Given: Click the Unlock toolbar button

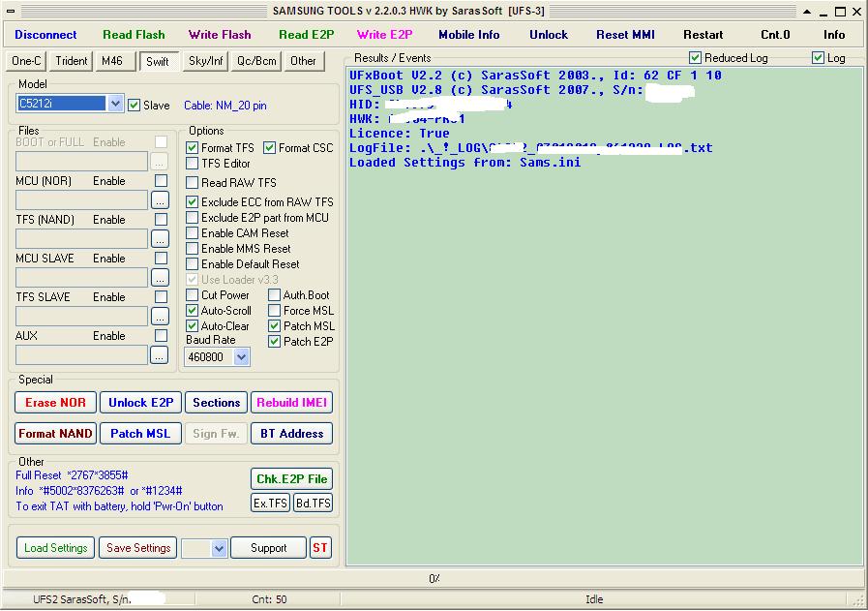Looking at the screenshot, I should click(549, 34).
